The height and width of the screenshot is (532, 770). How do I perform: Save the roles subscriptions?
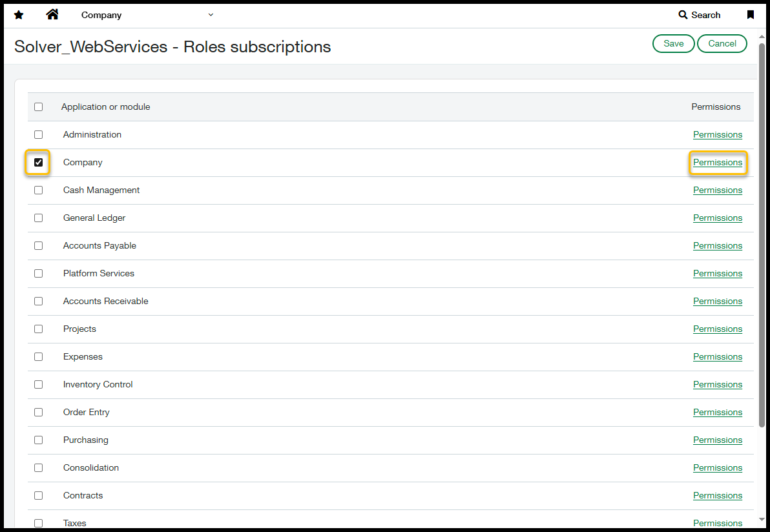pos(673,44)
